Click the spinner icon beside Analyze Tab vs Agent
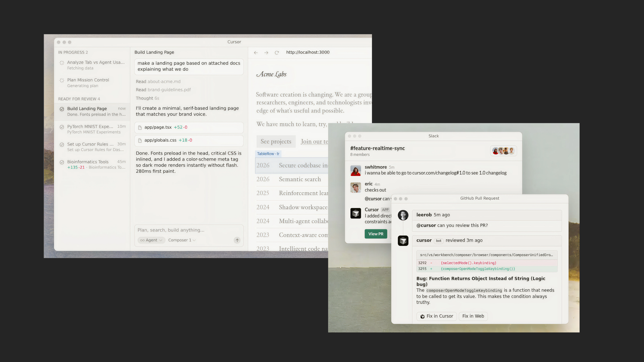 coord(62,62)
